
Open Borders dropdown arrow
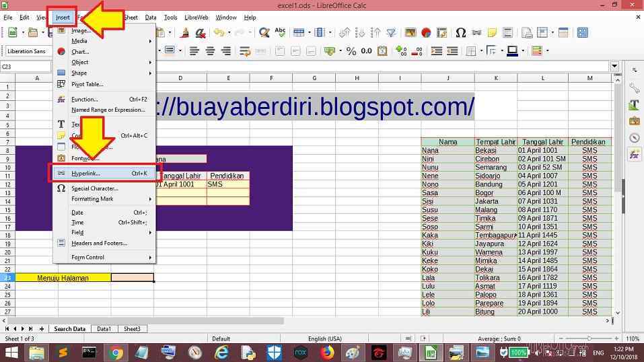click(481, 51)
